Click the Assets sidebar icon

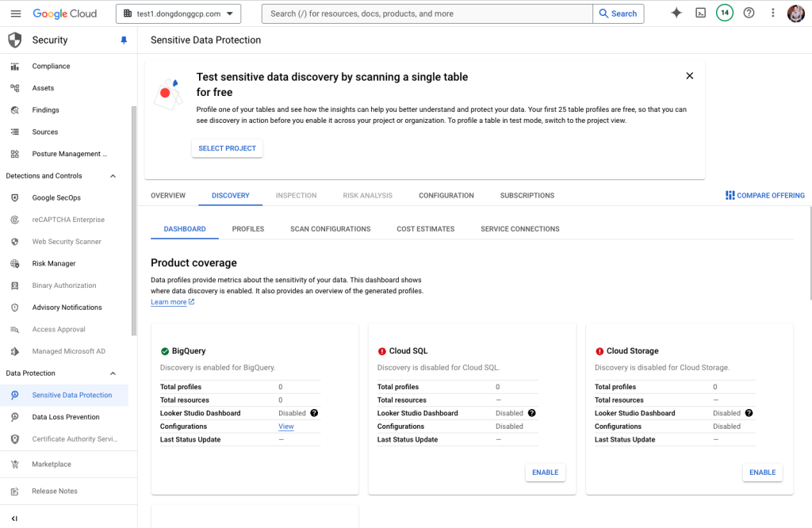point(15,88)
